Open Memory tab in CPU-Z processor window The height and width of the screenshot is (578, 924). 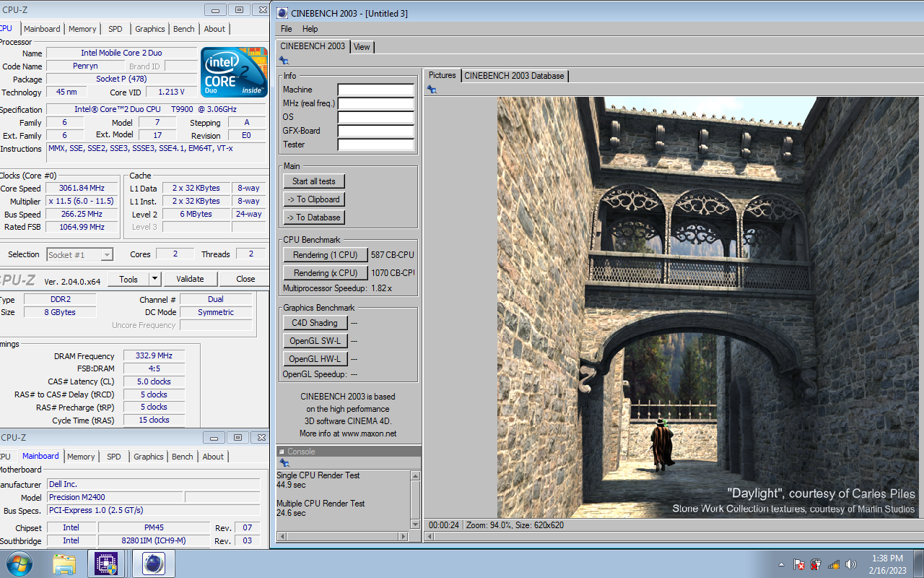click(82, 29)
